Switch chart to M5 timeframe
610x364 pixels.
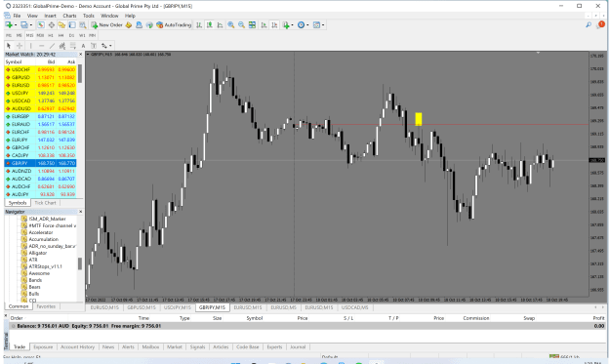point(20,35)
